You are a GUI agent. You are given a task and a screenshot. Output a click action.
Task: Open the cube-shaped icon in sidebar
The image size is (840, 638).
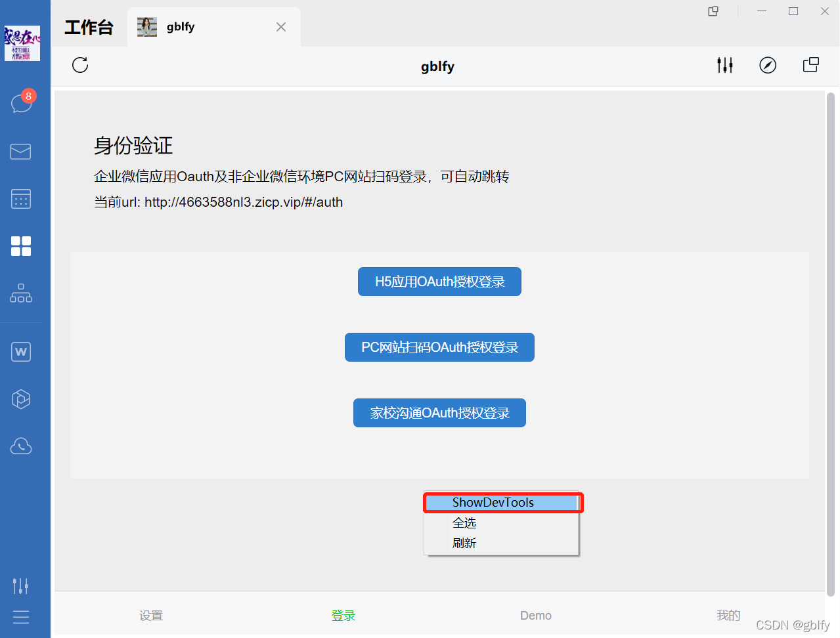(21, 399)
